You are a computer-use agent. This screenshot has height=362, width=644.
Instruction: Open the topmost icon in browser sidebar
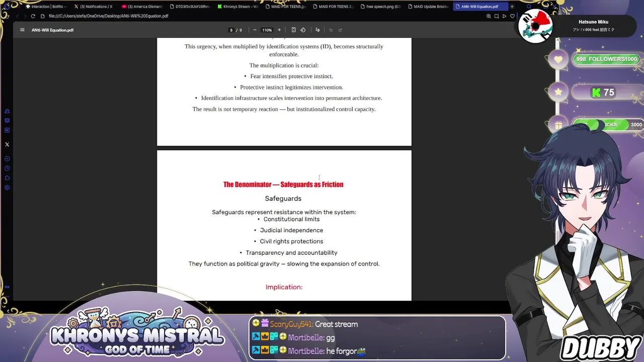point(7,111)
